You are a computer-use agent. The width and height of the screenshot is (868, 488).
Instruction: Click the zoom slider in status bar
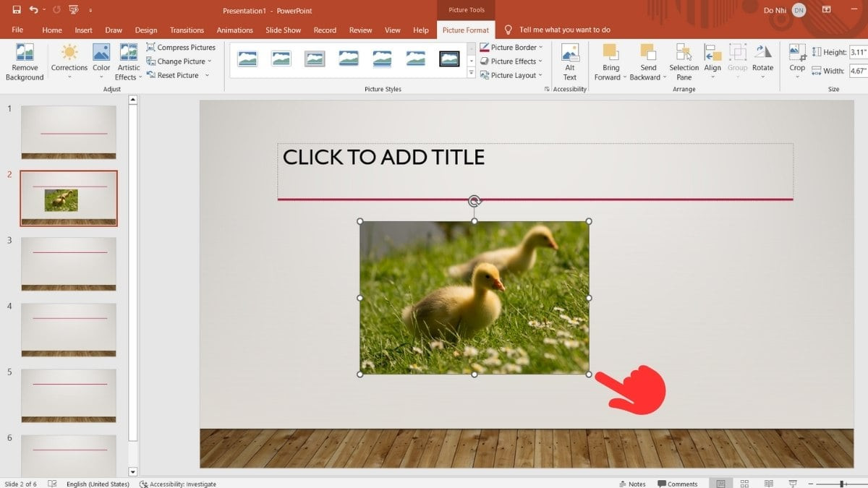pyautogui.click(x=841, y=484)
